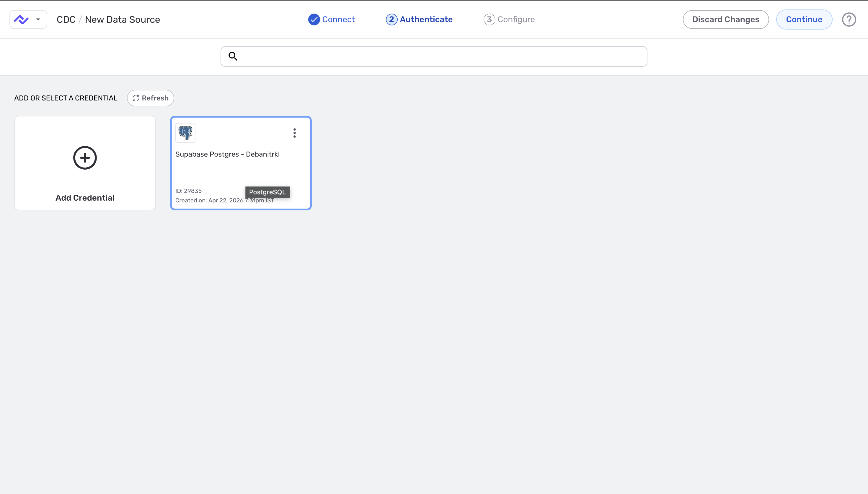Focus the credential search field
The width and height of the screenshot is (868, 494).
pos(434,56)
